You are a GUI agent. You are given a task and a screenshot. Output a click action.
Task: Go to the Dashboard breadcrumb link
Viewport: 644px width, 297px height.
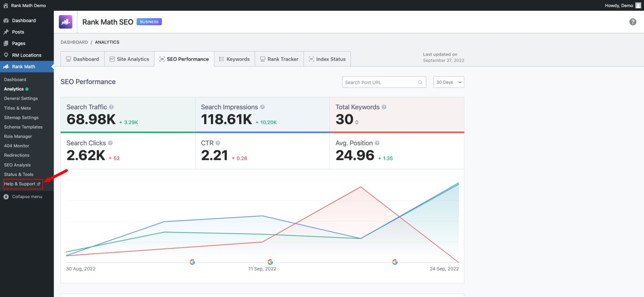pos(74,42)
